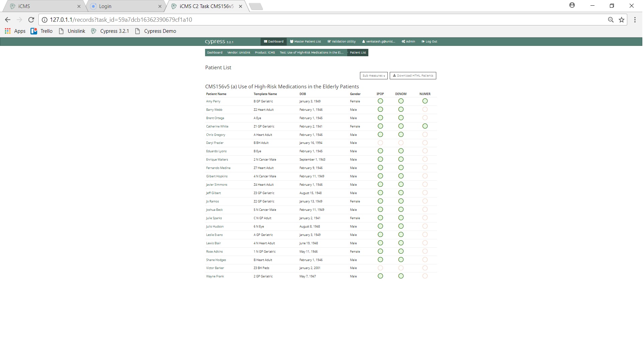Screen dimensions: 644x344
Task: Open the venkatesh.g user account menu
Action: tap(380, 41)
